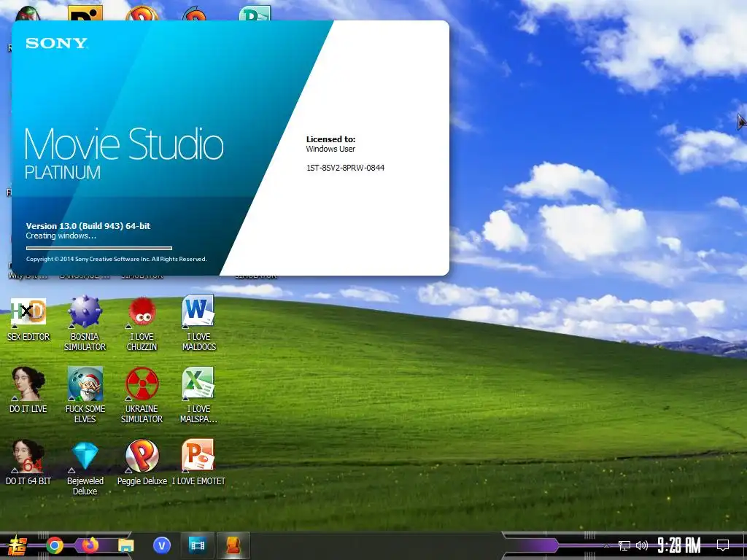747x560 pixels.
Task: Launch Firefox from the taskbar
Action: 90,545
